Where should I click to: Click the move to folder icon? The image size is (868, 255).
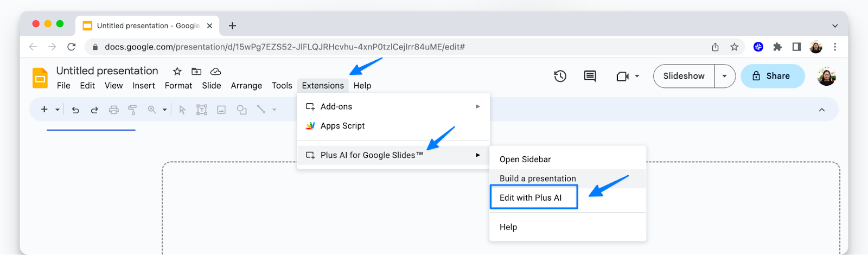coord(196,72)
